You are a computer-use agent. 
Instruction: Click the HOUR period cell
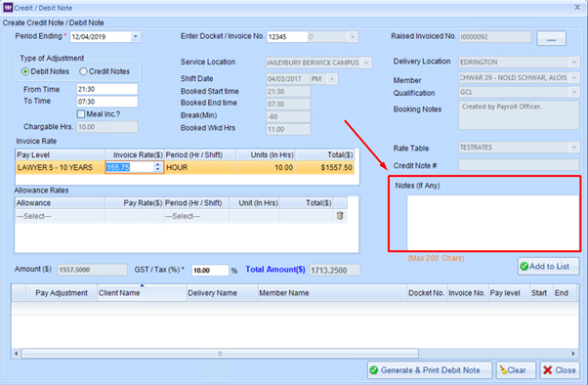coord(200,167)
